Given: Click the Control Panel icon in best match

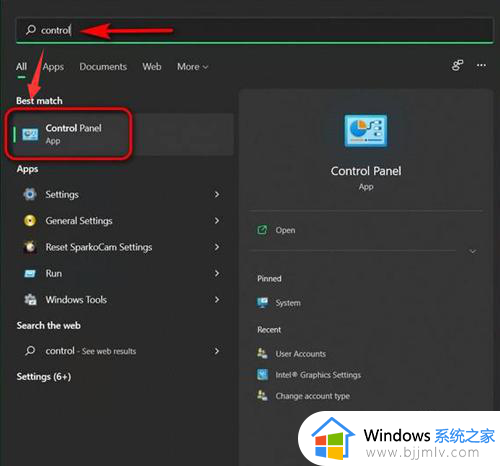Looking at the screenshot, I should pos(30,134).
